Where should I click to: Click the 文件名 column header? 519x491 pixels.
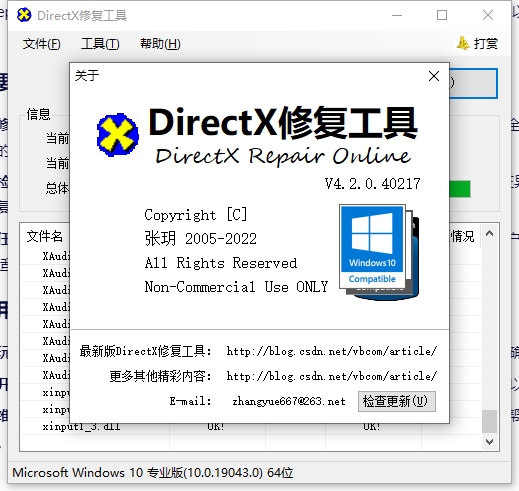[x=45, y=236]
